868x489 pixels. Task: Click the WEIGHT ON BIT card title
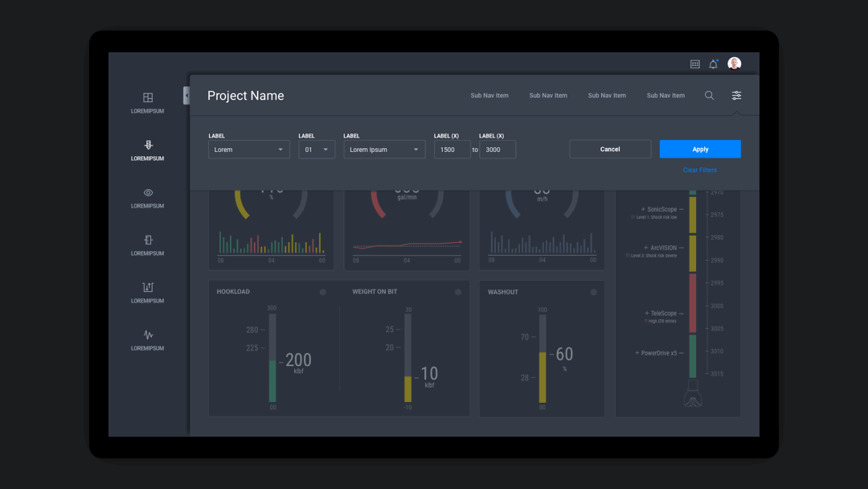coord(375,292)
